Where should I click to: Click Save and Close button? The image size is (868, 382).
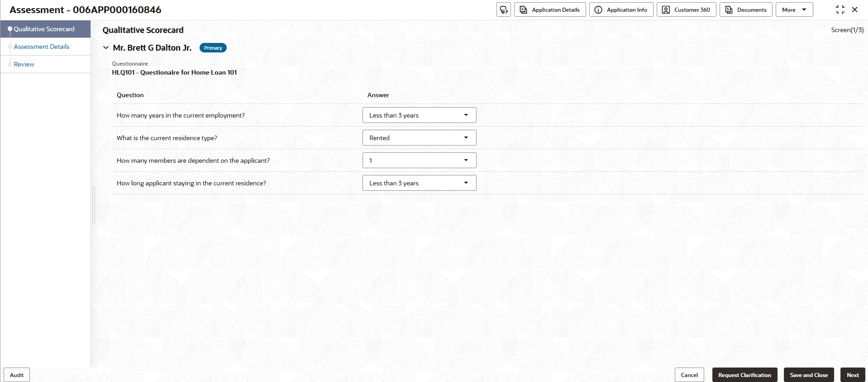coord(809,375)
